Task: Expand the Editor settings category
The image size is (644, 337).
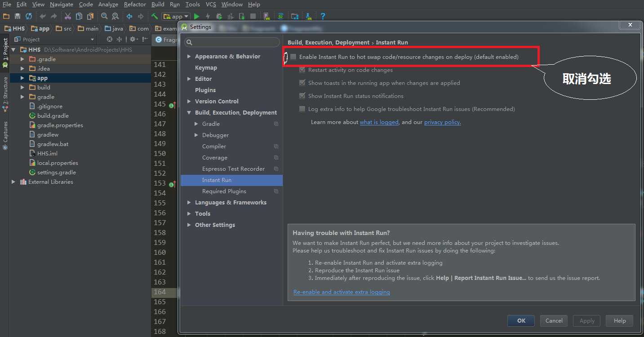Action: [189, 79]
